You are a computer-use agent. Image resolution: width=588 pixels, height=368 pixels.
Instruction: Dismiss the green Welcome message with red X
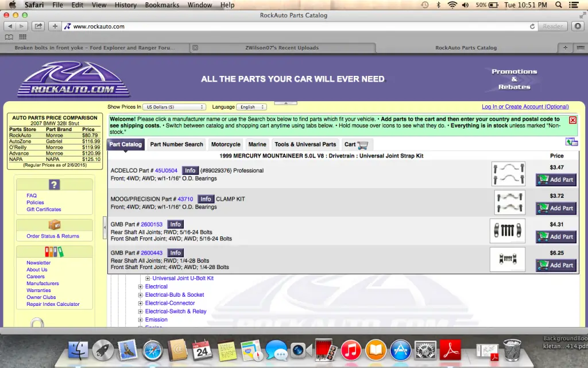[x=572, y=120]
